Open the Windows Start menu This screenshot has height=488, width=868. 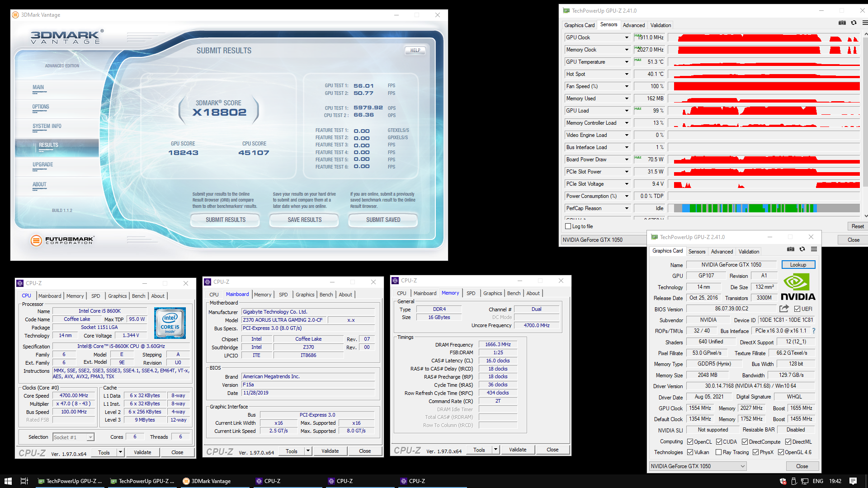coord(8,481)
